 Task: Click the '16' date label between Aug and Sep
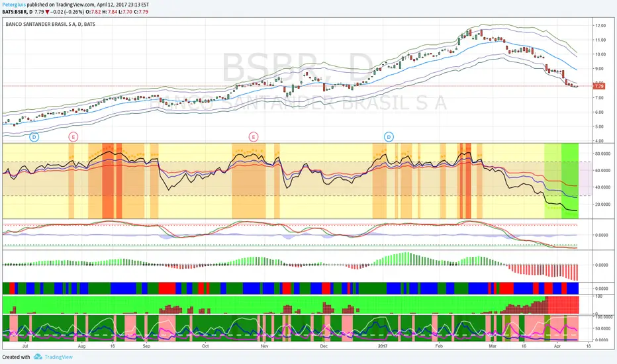pos(113,346)
